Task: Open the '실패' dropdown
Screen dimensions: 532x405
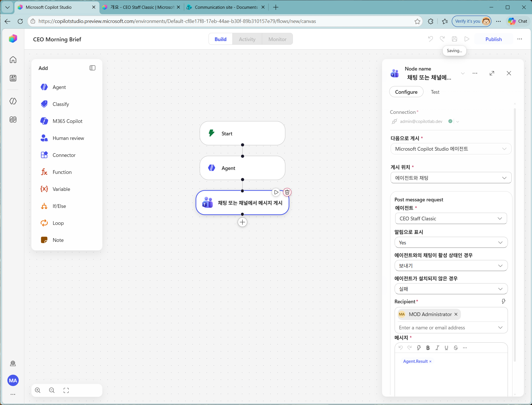Action: point(451,289)
